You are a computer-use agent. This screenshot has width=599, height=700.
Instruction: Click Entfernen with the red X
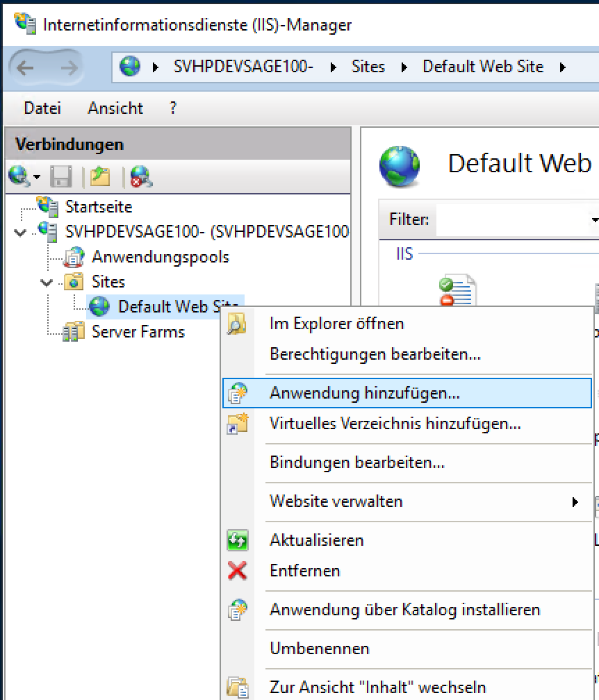pos(304,571)
